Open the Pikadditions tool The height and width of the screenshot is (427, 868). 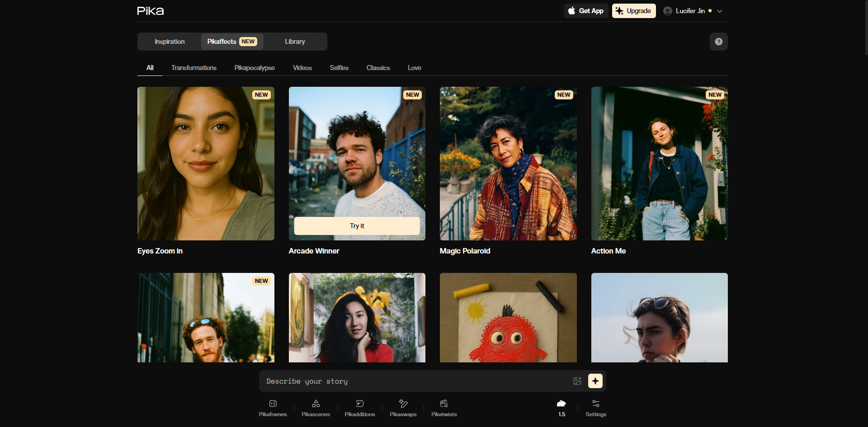coord(360,408)
